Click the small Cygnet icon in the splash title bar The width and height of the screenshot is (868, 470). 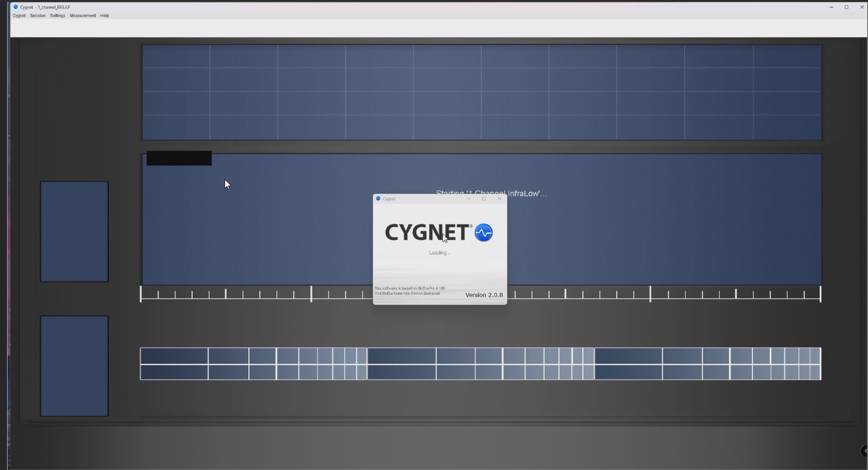click(x=378, y=199)
